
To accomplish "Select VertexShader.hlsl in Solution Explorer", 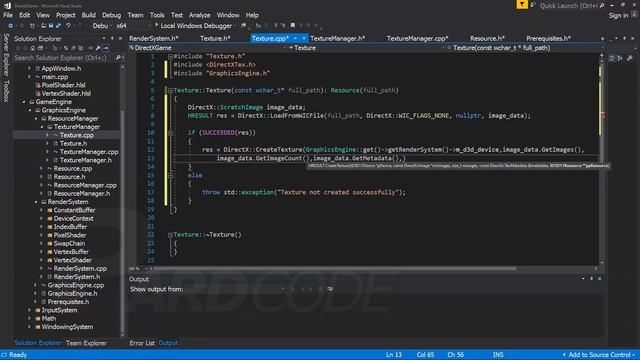I will point(66,93).
